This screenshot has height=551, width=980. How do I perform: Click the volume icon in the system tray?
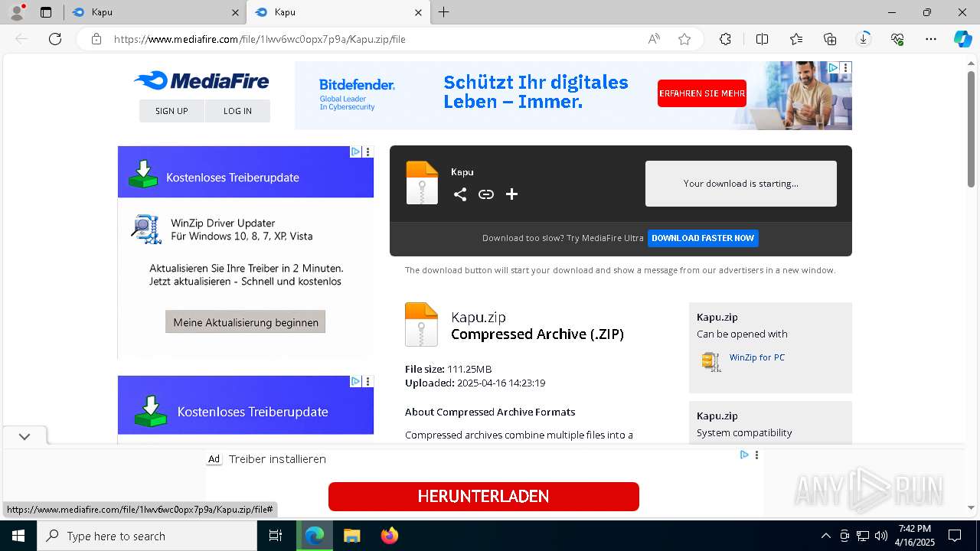[881, 536]
